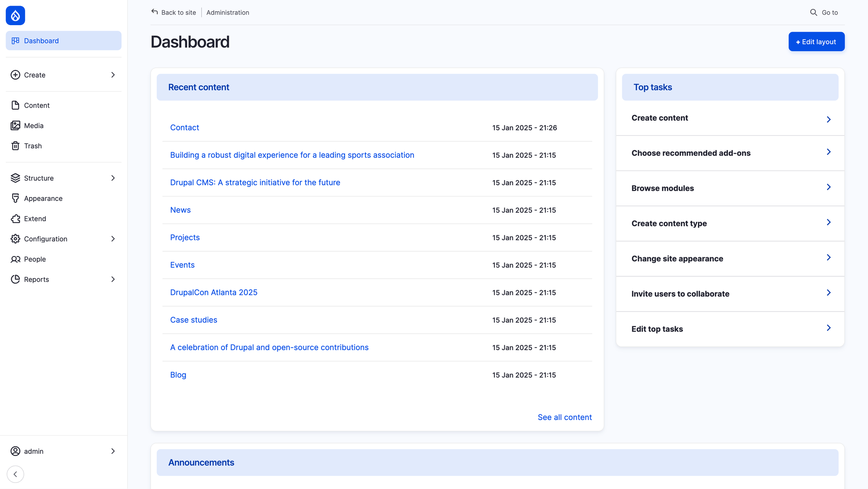Viewport: 868px width, 489px height.
Task: Open the People menu item
Action: pos(63,259)
